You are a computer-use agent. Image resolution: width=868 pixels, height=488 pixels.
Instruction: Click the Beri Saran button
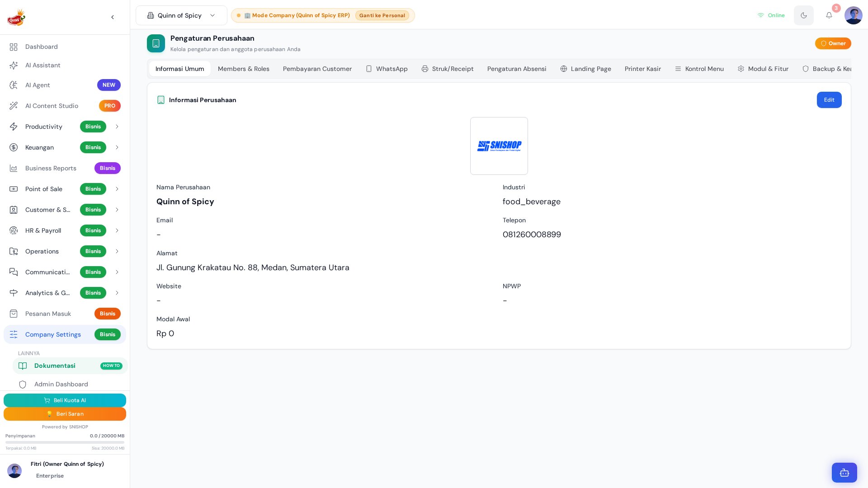click(65, 414)
